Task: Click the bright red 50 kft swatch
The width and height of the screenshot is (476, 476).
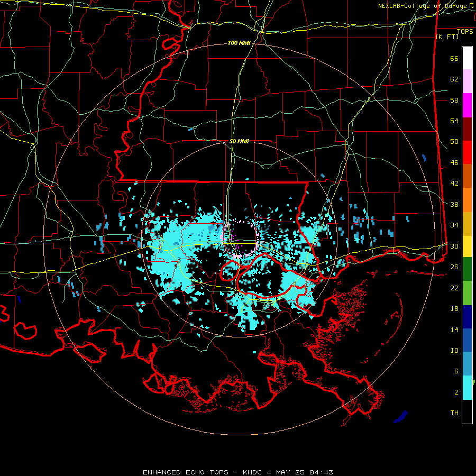Action: pos(467,153)
